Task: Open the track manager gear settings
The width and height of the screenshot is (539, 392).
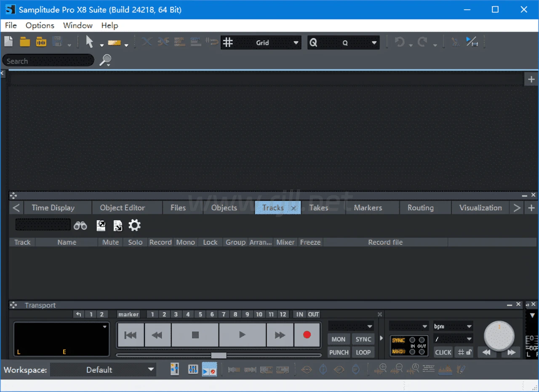Action: point(134,225)
